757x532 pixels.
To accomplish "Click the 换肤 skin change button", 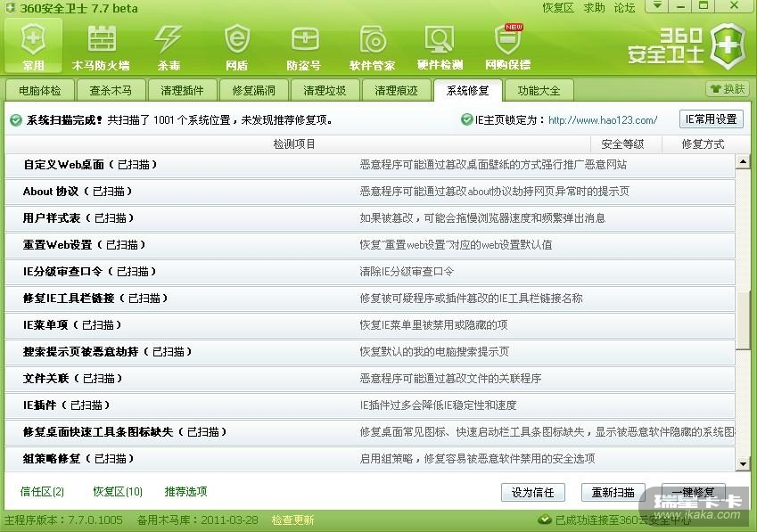I will pyautogui.click(x=728, y=89).
